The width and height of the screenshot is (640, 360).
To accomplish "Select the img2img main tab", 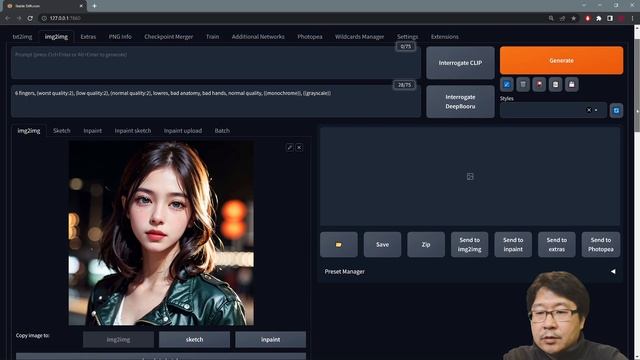I will click(x=56, y=36).
